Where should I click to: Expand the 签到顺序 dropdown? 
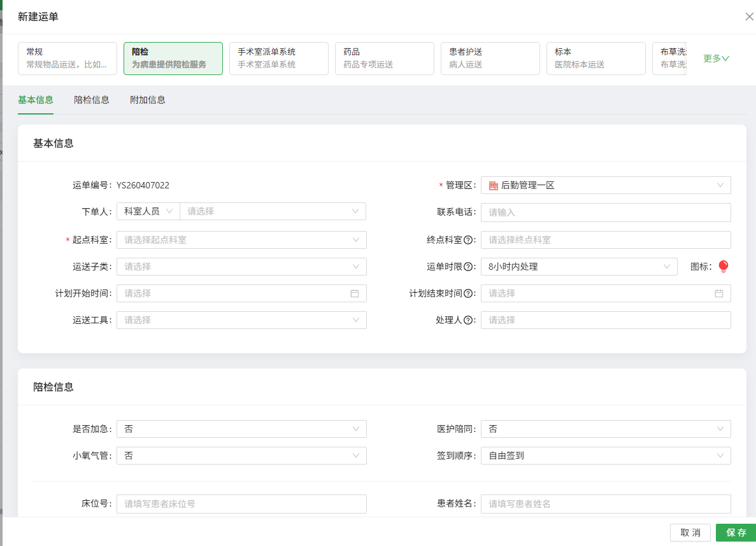point(605,456)
